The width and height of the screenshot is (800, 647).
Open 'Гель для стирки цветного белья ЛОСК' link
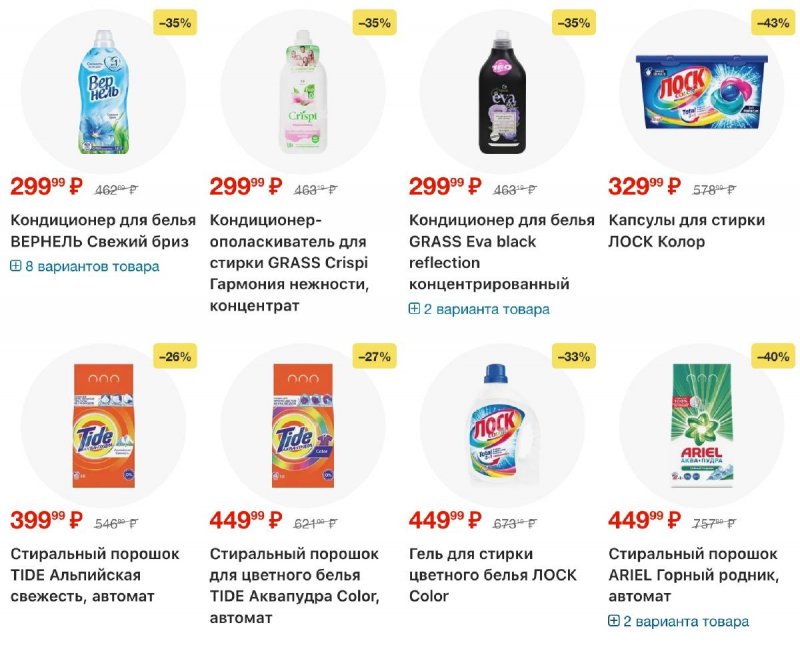click(485, 575)
